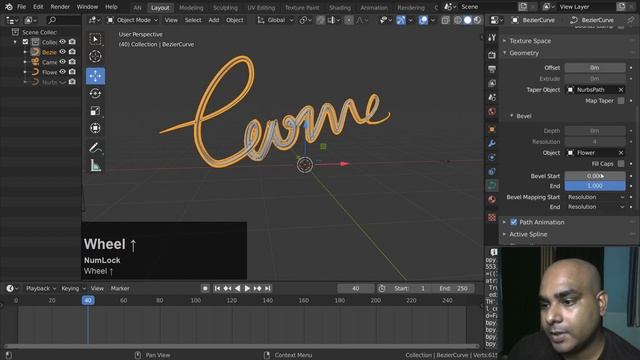Jump to next keyframe
This screenshot has width=640, height=360.
(x=258, y=288)
